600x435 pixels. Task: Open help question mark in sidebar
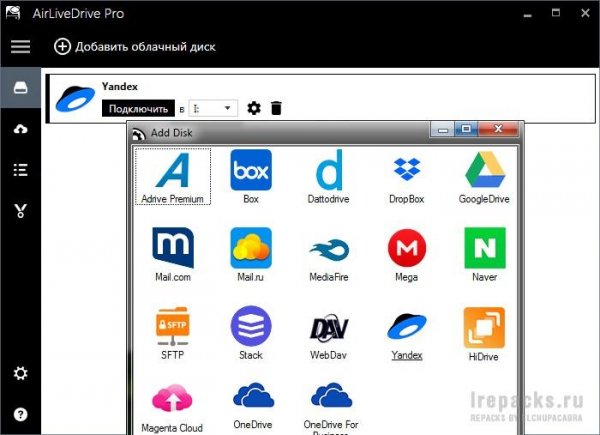coord(20,414)
